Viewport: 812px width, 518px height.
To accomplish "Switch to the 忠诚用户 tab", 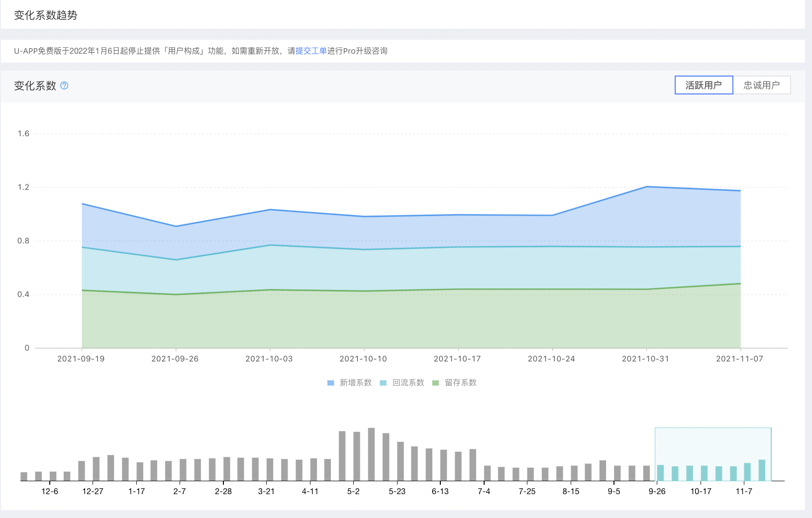I will click(762, 85).
